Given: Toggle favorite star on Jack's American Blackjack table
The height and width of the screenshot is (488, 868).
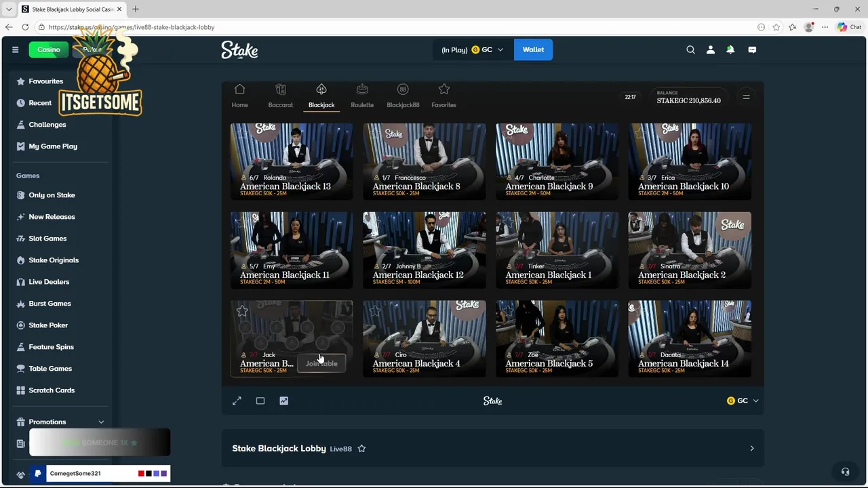Looking at the screenshot, I should tap(242, 311).
